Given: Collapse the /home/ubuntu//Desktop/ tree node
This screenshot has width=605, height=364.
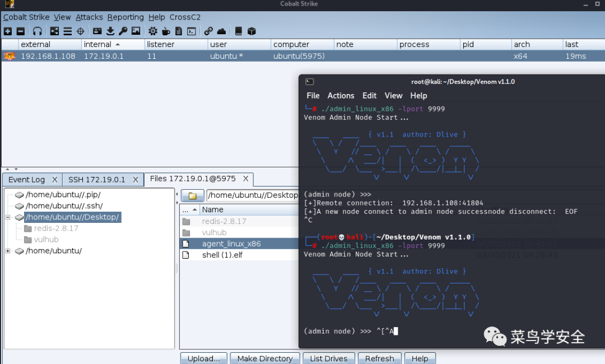Looking at the screenshot, I should point(8,217).
